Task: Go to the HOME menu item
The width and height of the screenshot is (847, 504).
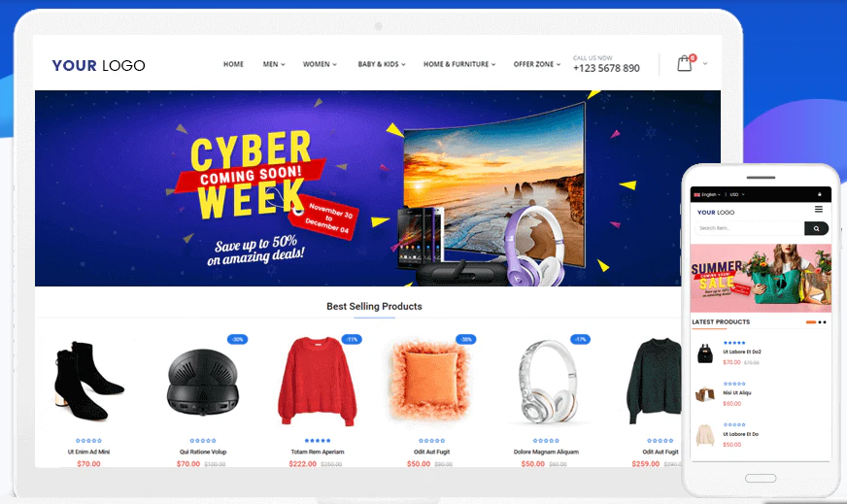Action: click(x=233, y=64)
